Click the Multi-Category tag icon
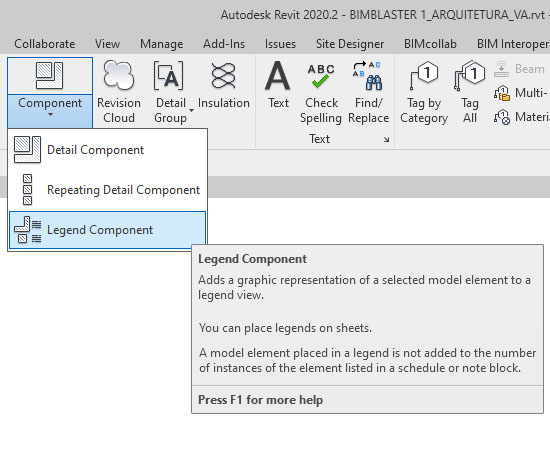The width and height of the screenshot is (550, 453). coord(502,93)
